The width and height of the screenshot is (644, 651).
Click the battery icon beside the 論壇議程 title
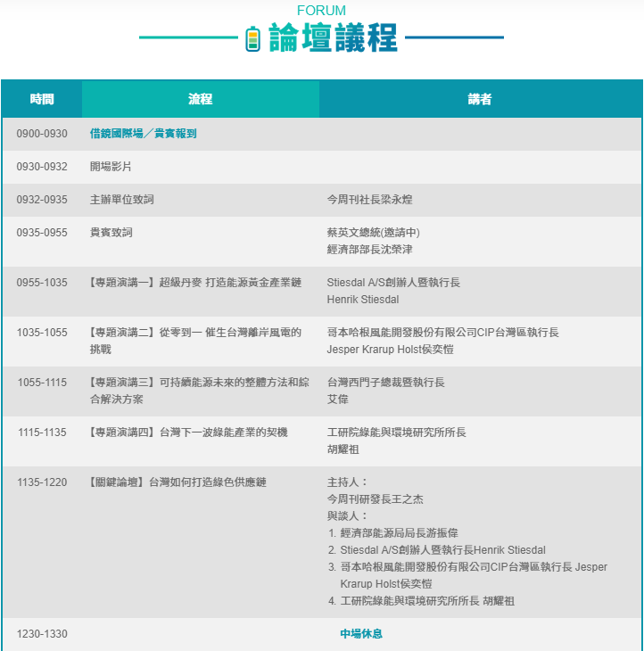click(x=252, y=38)
